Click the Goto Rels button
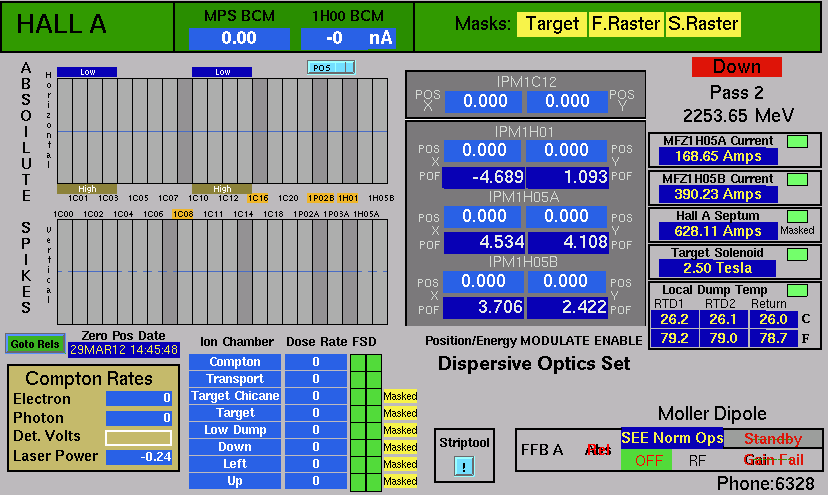This screenshot has width=828, height=495. (35, 344)
